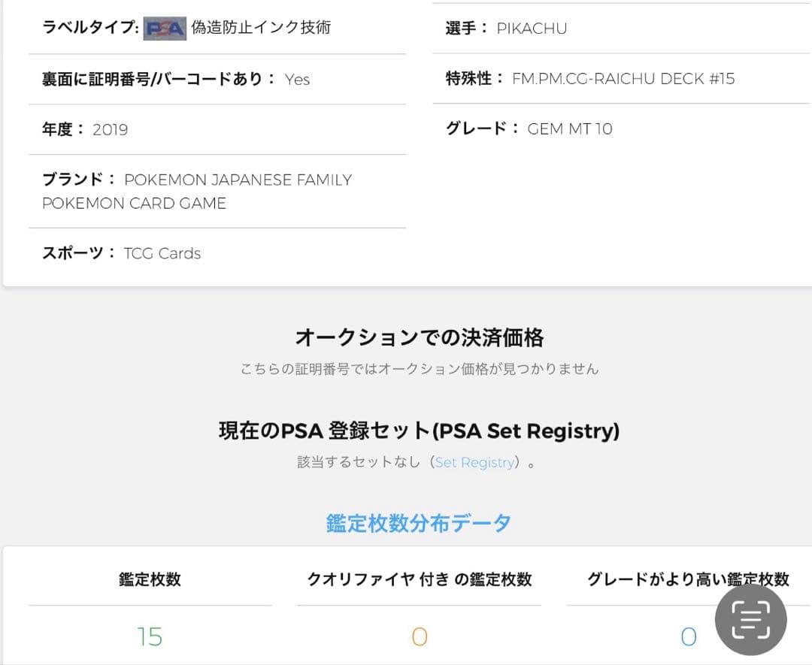Select the 偽造防止インク技術 label text
Viewport: 812px width, 665px height.
(261, 28)
